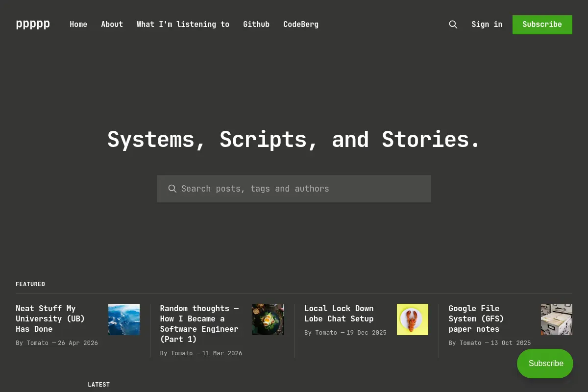Open Neat Stuff My University (UB) Has Done
This screenshot has height=392, width=588.
pyautogui.click(x=50, y=318)
